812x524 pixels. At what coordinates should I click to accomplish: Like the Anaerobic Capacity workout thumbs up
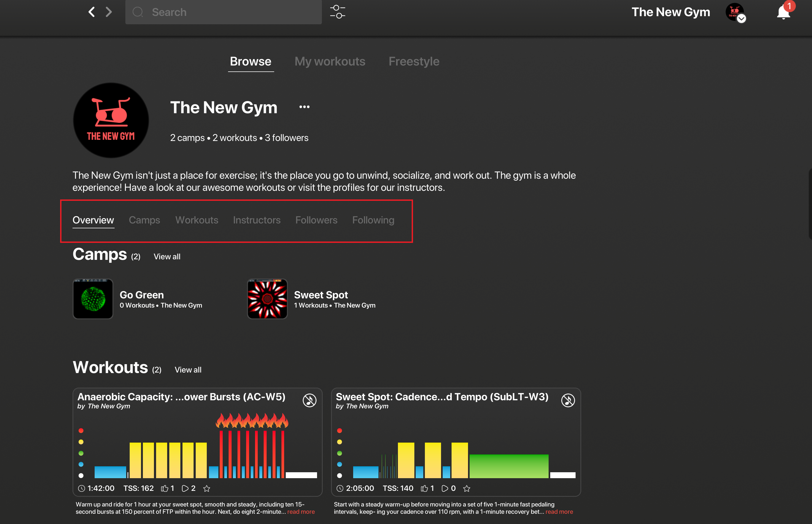pyautogui.click(x=165, y=489)
